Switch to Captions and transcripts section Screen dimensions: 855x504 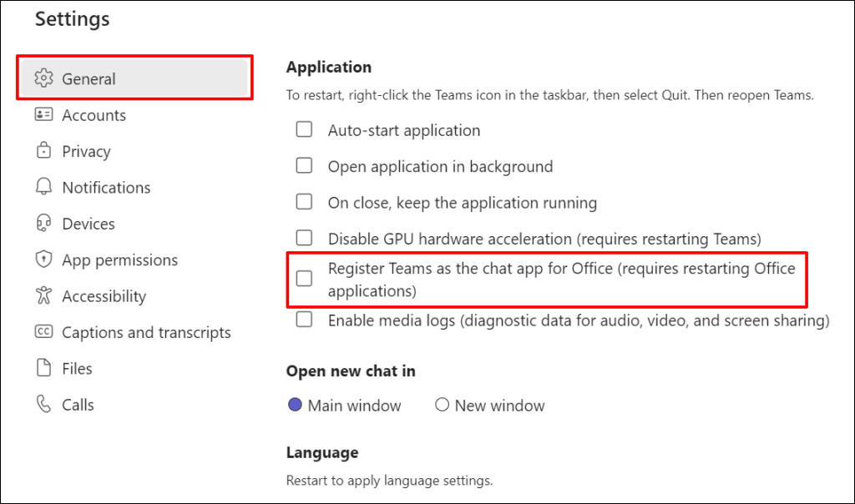coord(147,332)
